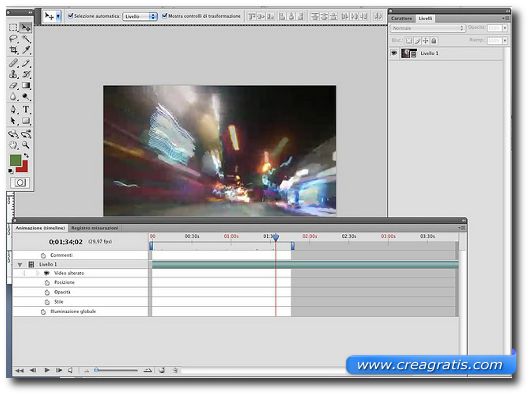Screen dimensions: 530x396
Task: Click the timeline current-time playhead marker
Action: click(276, 238)
